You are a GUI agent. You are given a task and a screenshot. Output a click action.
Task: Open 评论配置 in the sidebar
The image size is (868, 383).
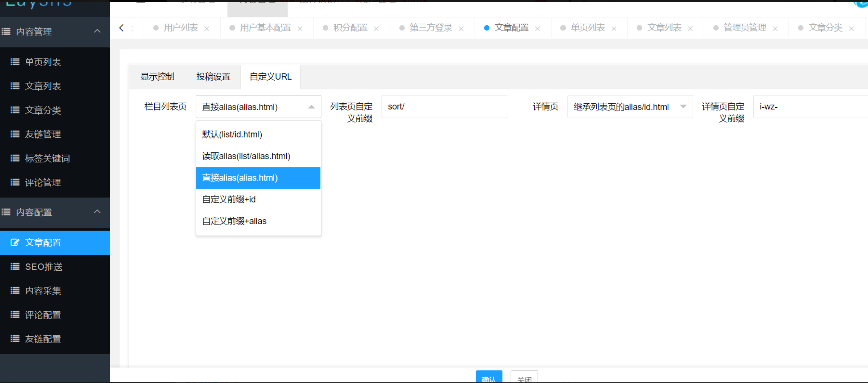[55, 315]
